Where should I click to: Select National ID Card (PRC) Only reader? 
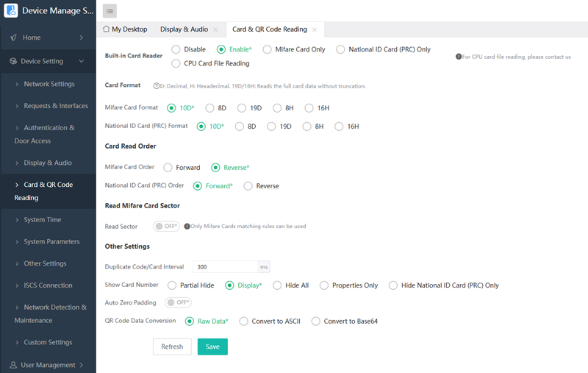point(340,49)
